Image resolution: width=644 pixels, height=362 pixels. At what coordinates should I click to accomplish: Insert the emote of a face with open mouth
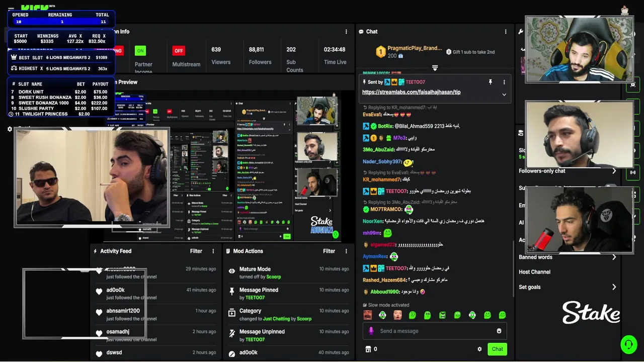tap(397, 315)
